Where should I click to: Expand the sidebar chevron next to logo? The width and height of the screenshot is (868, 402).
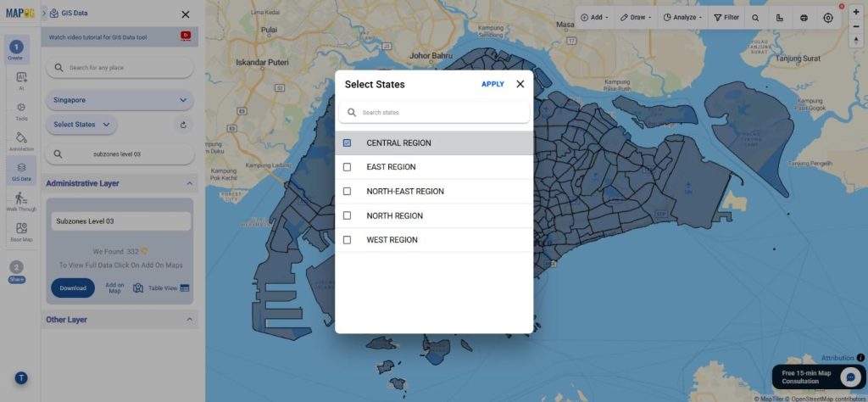point(44,14)
